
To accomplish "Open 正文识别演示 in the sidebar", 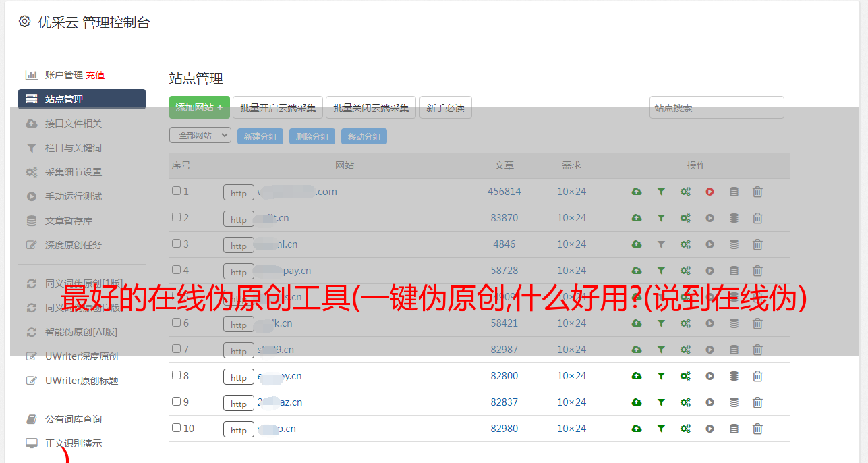I will pos(74,443).
